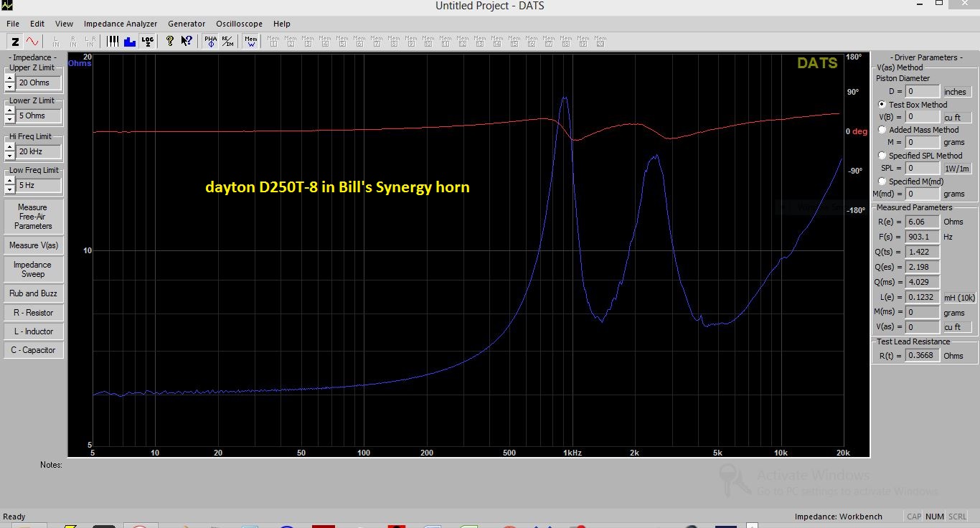
Task: Click the L - Inductor button
Action: [x=33, y=331]
